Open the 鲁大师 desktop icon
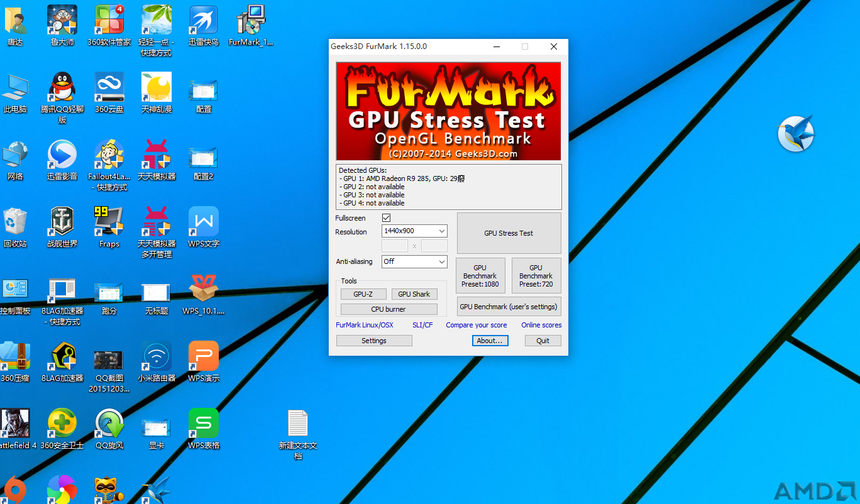 coord(62,21)
